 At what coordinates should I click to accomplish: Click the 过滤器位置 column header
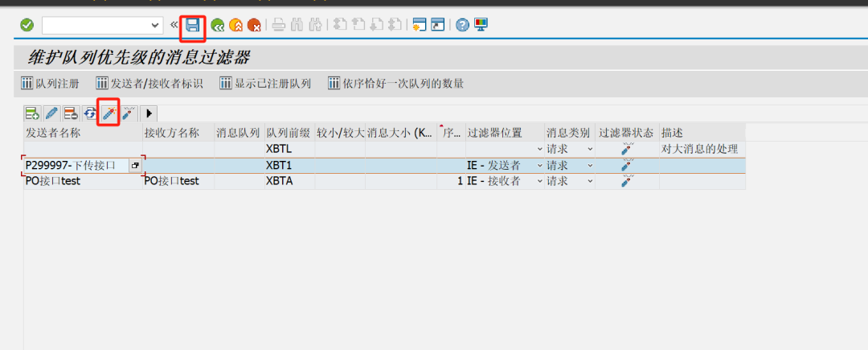(505, 133)
